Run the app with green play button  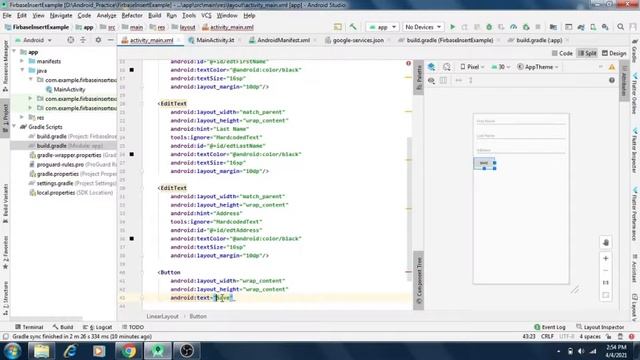[x=452, y=27]
